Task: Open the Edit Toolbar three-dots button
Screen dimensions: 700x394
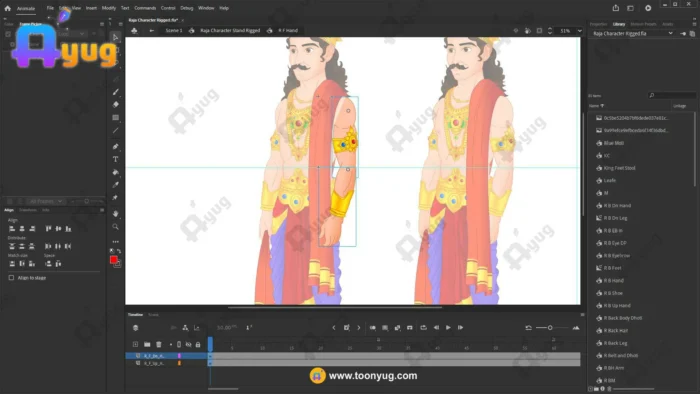Action: click(116, 241)
